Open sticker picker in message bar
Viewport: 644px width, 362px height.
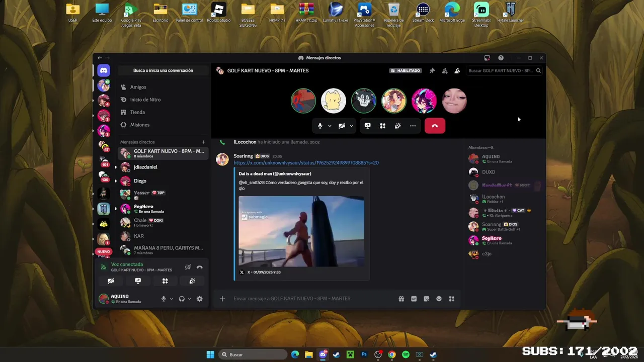pos(426,299)
